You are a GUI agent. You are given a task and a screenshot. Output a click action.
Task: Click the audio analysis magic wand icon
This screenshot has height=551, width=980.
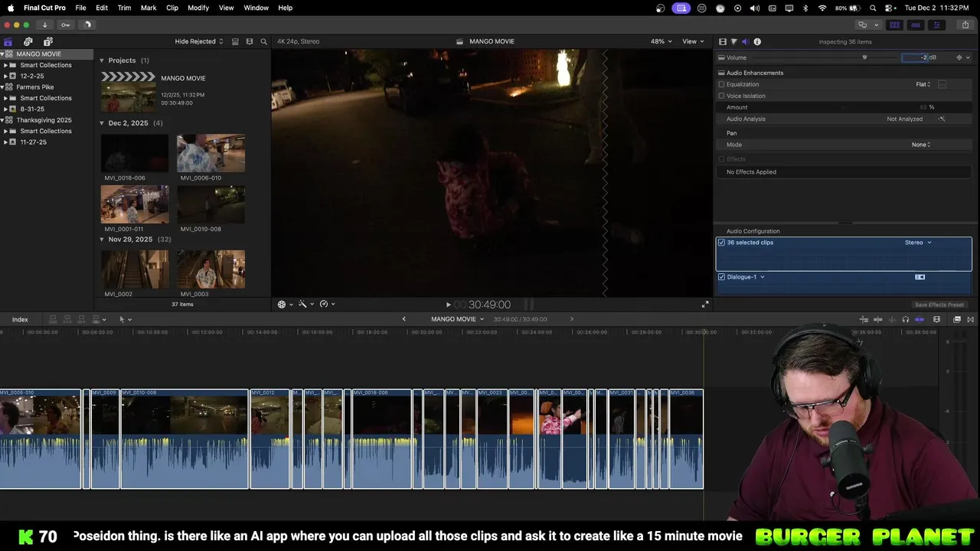(942, 119)
